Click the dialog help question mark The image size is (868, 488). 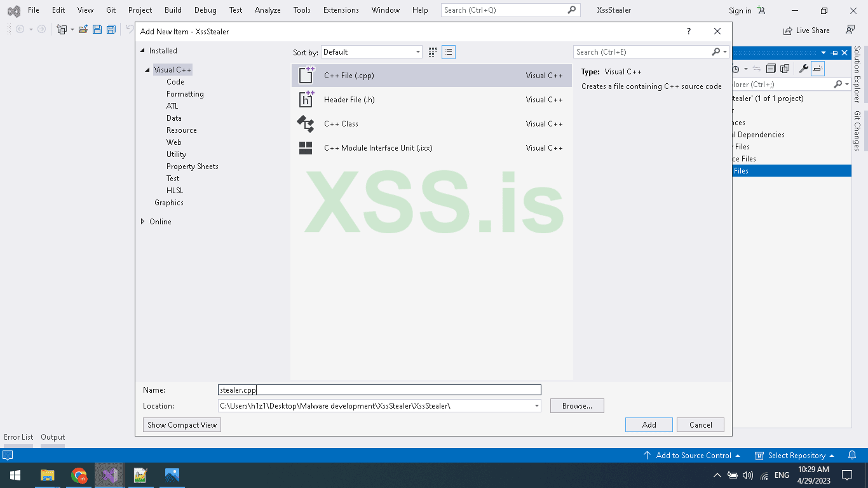689,31
